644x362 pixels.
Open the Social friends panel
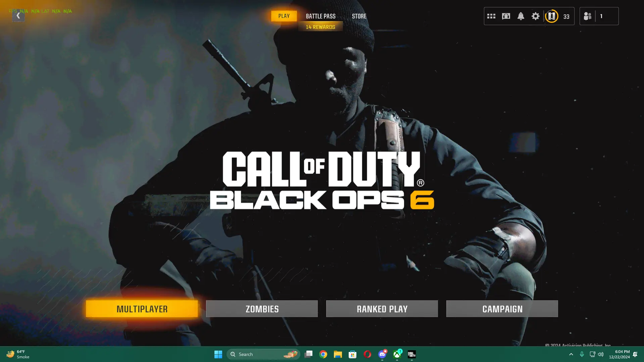(587, 16)
